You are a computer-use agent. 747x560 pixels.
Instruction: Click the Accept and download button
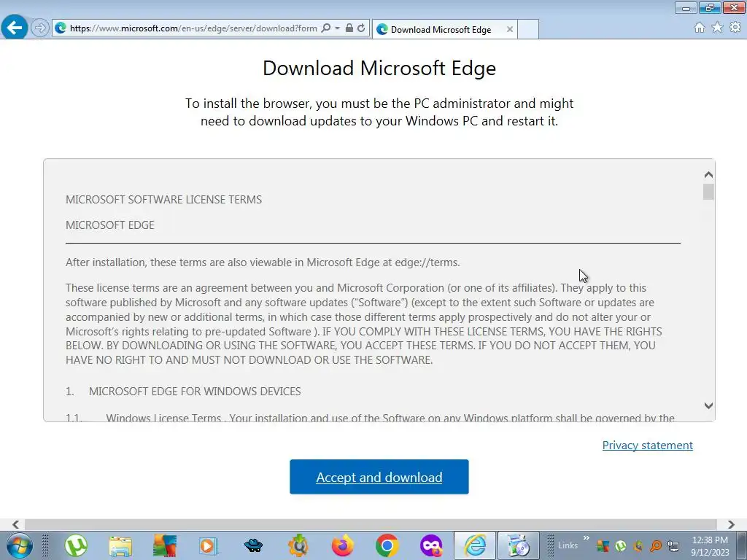coord(379,477)
